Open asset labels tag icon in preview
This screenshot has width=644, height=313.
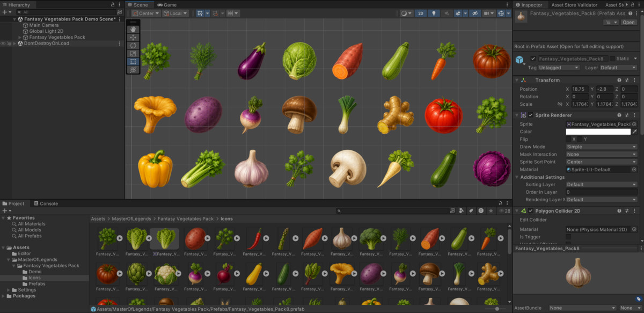(638, 299)
